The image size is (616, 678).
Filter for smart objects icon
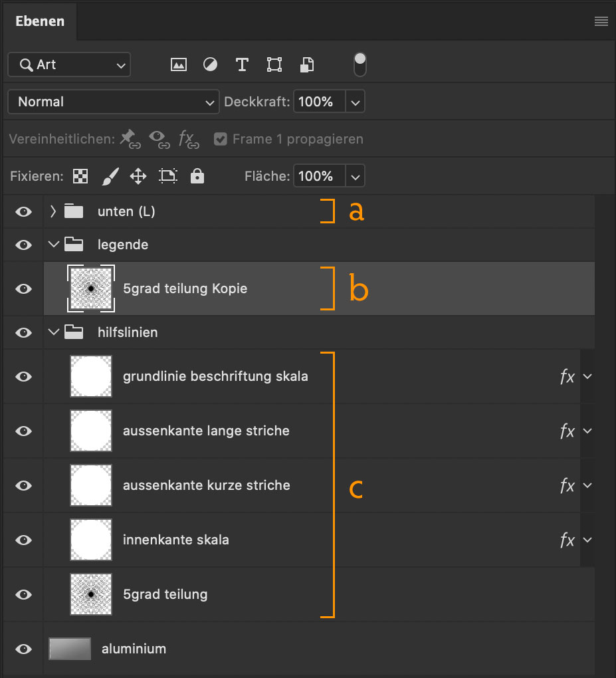[x=306, y=65]
